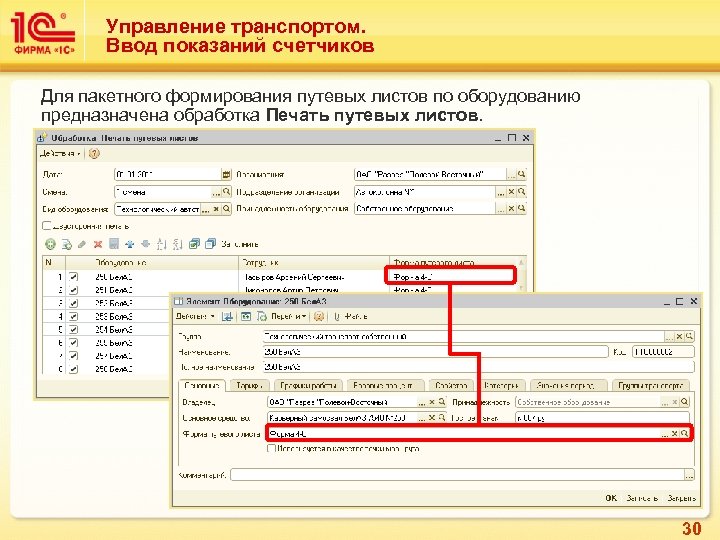
Task: Click green plus Add row icon
Action: tap(50, 244)
